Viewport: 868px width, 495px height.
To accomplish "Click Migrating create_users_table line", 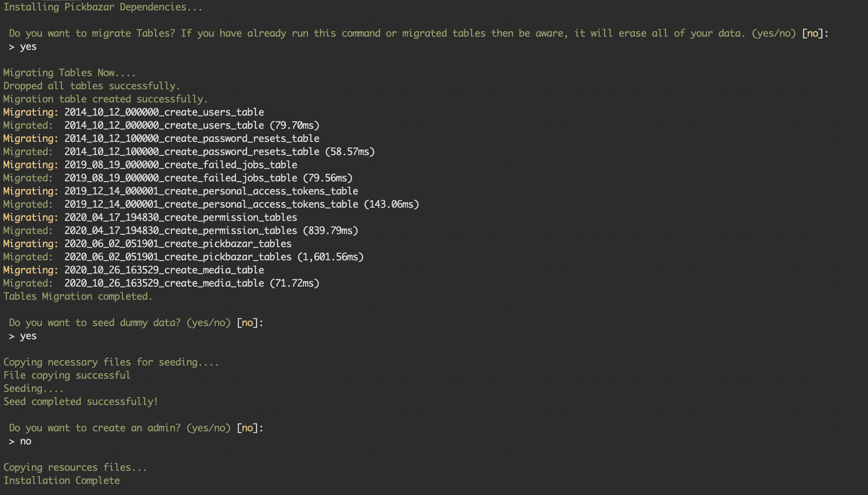I will [134, 112].
